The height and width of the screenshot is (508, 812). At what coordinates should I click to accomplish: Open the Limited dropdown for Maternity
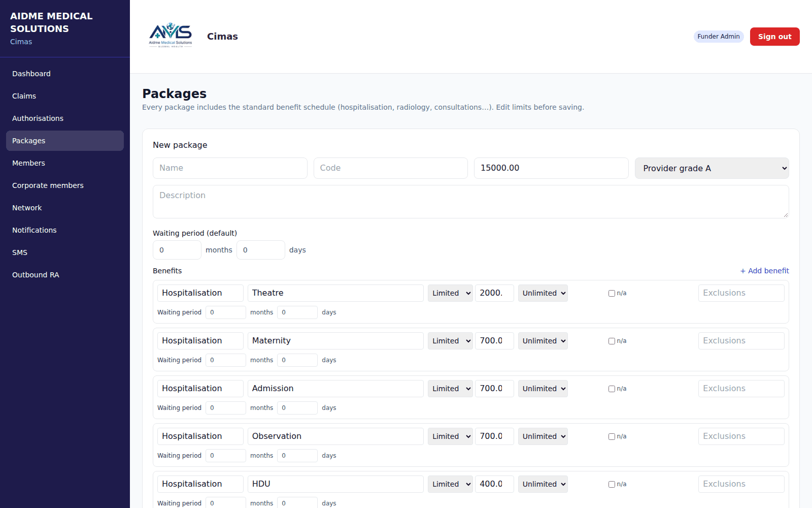click(x=450, y=341)
